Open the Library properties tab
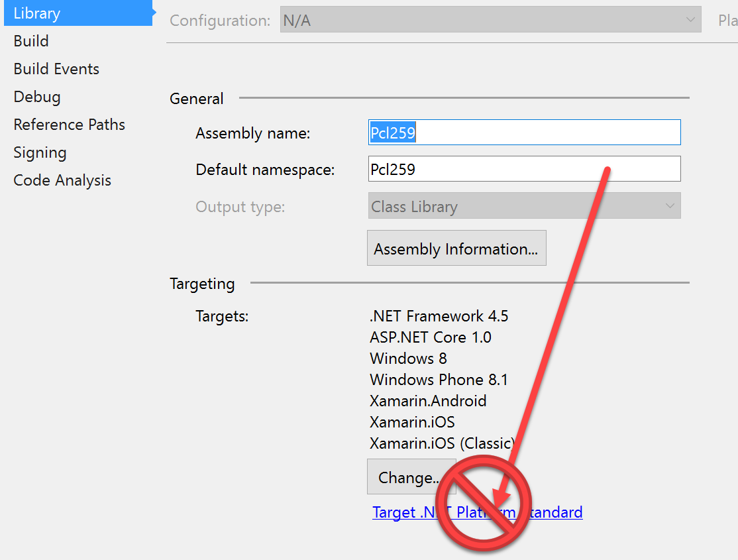Screen dimensions: 738x560 coord(78,13)
